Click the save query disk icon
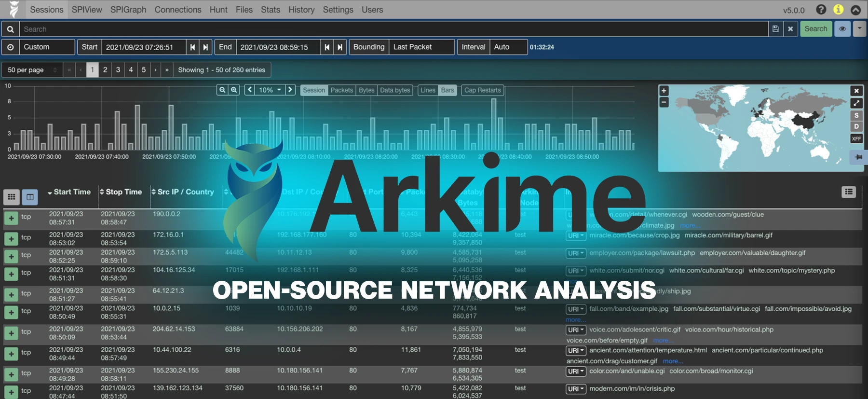868x399 pixels. click(x=775, y=29)
